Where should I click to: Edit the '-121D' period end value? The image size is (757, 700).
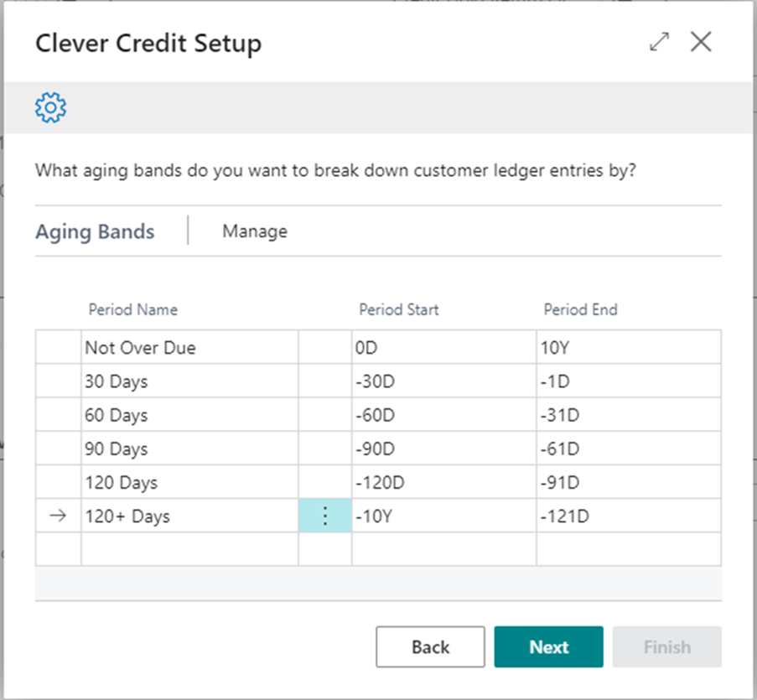[629, 516]
